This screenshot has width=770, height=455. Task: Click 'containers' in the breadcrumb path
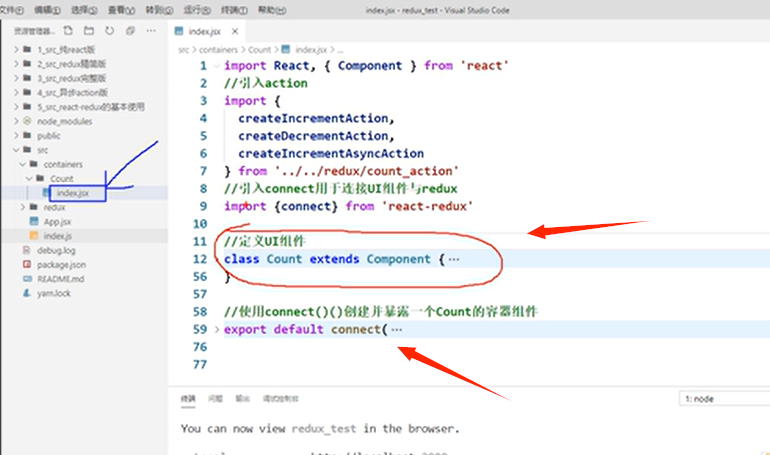[218, 50]
